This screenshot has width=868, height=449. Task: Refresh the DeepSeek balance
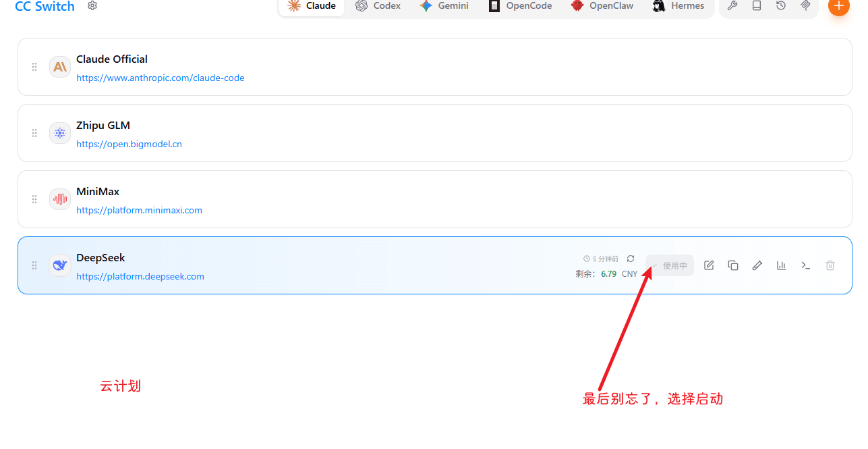(631, 259)
